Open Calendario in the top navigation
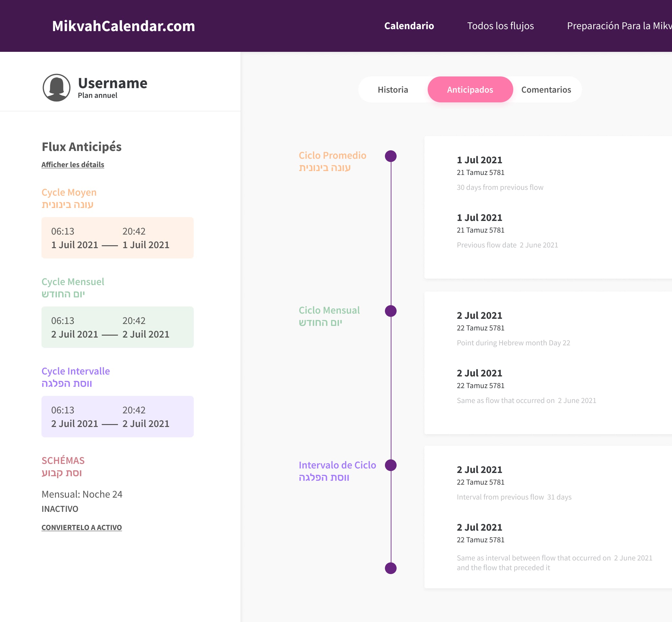 (409, 26)
